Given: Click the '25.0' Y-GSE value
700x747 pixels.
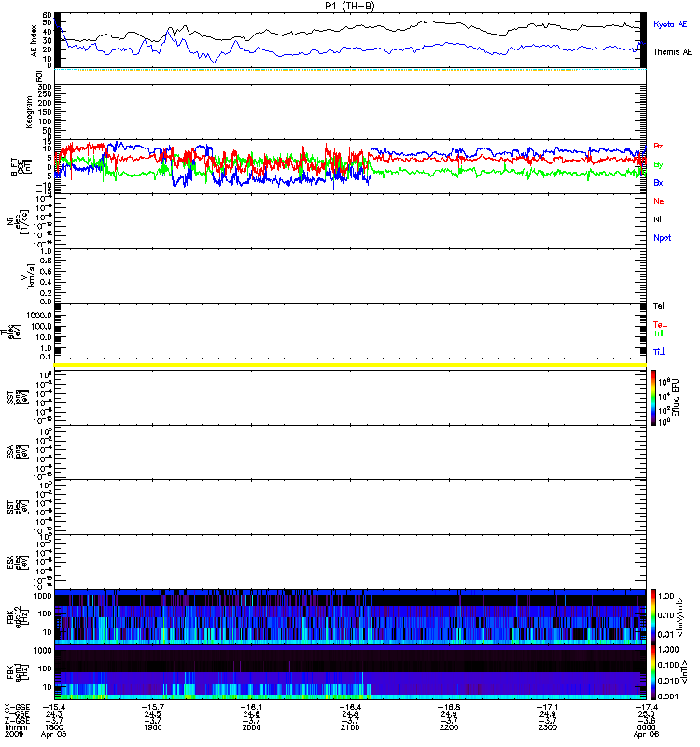Looking at the screenshot, I should 646,713.
